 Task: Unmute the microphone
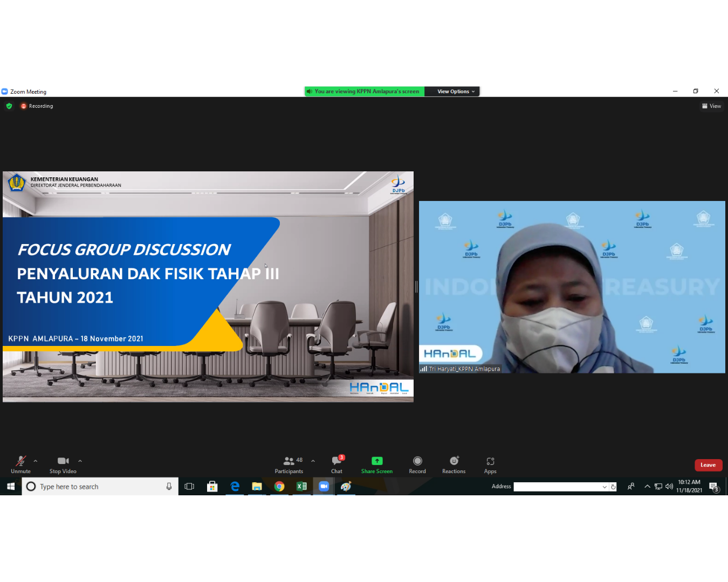click(20, 464)
